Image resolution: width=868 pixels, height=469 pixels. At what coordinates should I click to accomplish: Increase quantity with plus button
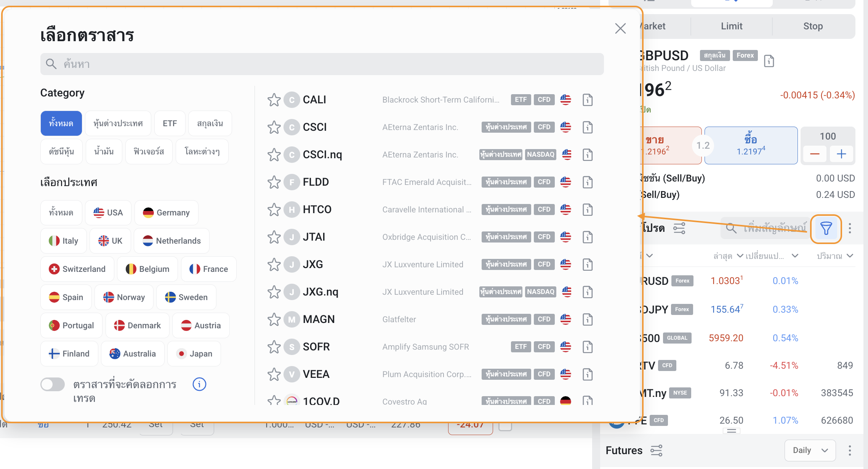[x=841, y=154]
